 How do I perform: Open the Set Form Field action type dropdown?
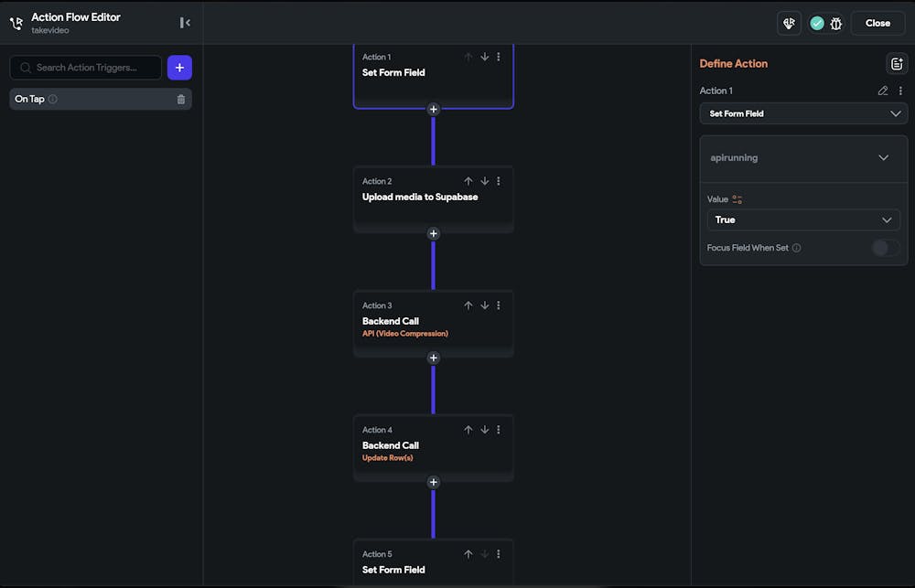pos(803,113)
